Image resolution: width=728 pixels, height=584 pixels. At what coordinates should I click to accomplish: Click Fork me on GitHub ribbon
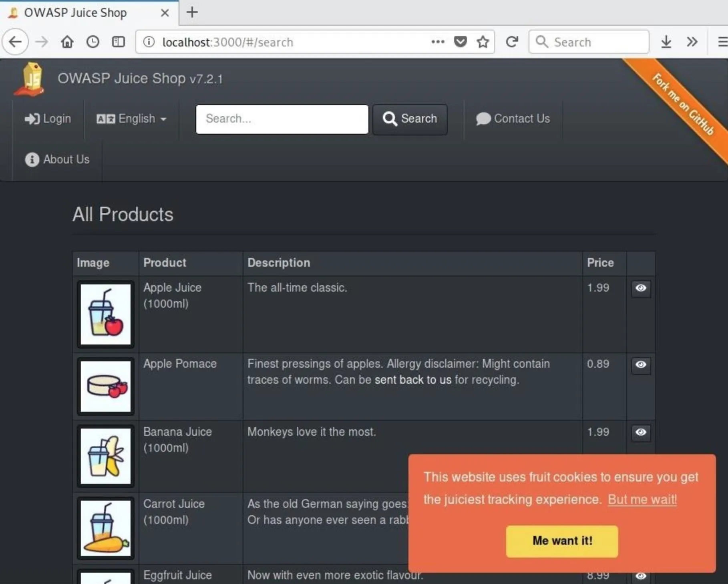(683, 105)
